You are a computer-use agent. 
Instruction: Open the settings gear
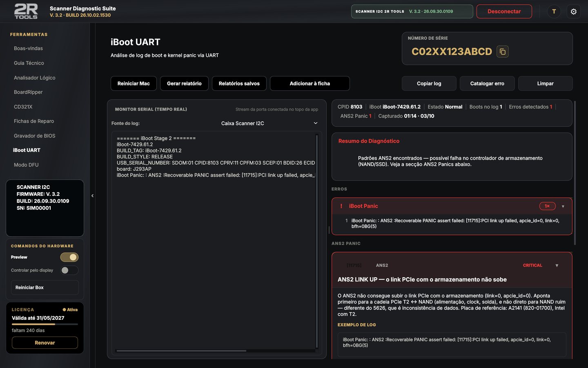(574, 11)
